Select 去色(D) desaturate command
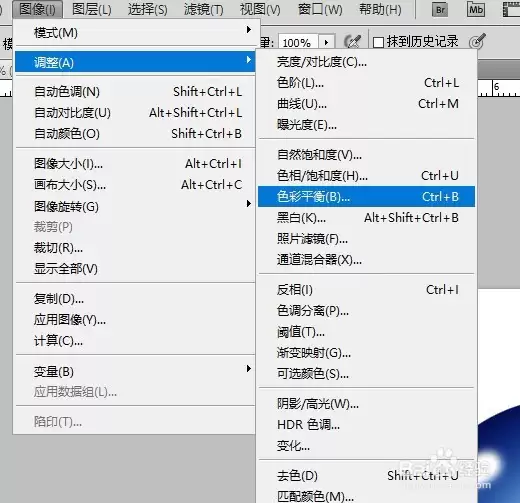The width and height of the screenshot is (520, 503). 366,476
